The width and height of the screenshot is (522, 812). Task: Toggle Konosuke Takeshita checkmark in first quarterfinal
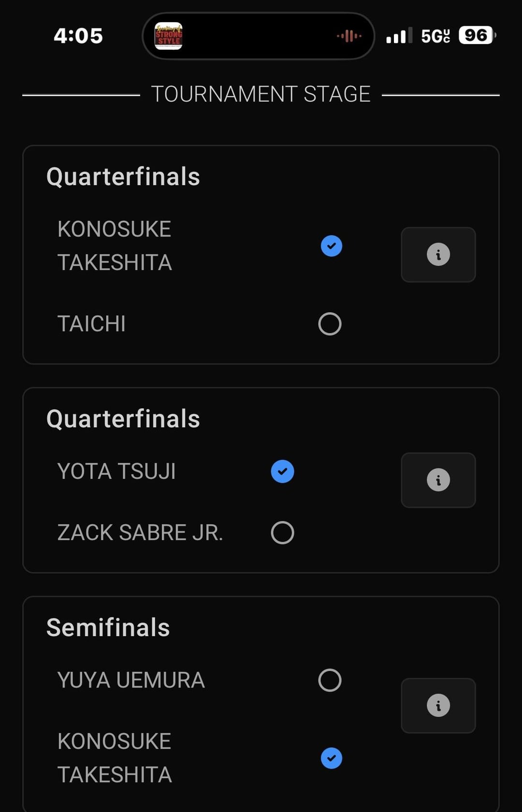[x=332, y=246]
